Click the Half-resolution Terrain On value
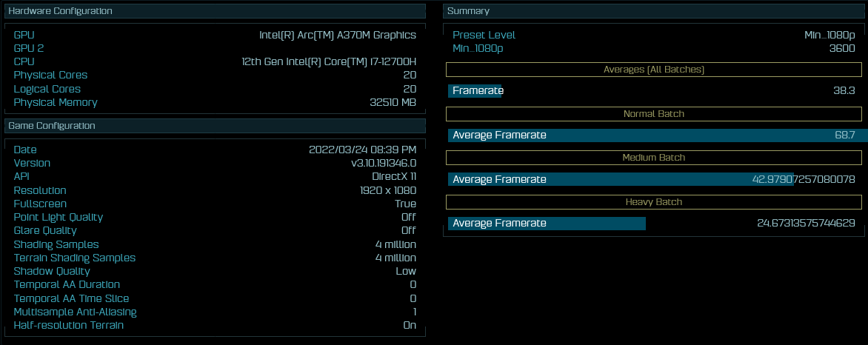The height and width of the screenshot is (345, 868). pos(408,325)
